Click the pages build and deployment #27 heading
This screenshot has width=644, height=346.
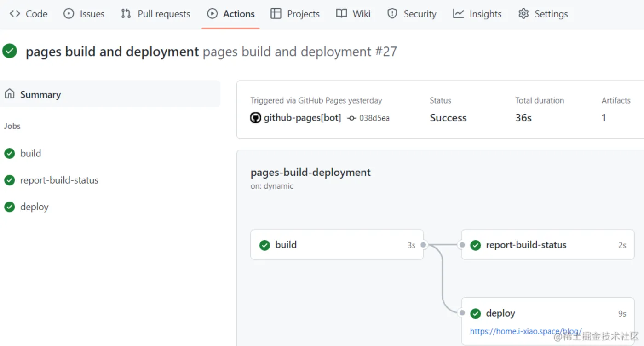[x=211, y=52]
